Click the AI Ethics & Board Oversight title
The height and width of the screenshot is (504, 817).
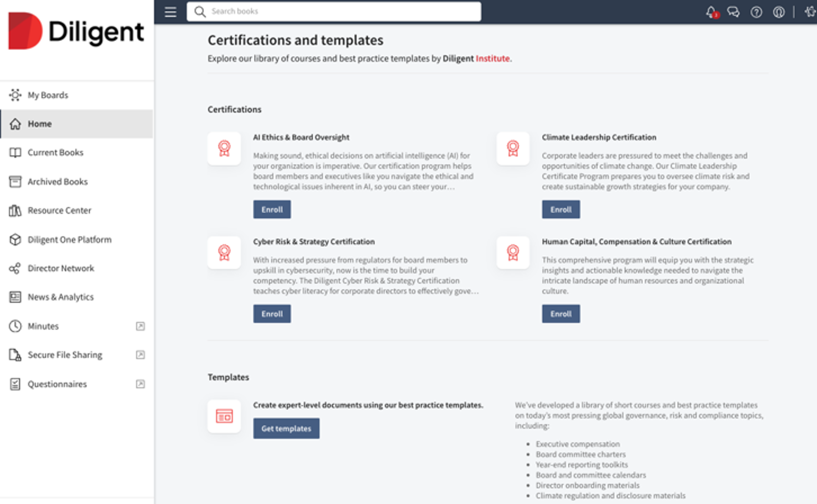pyautogui.click(x=301, y=137)
